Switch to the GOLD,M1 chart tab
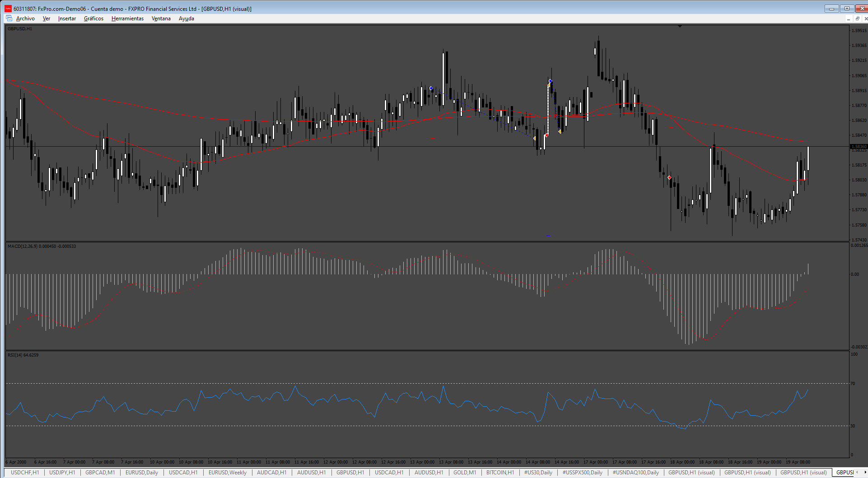The height and width of the screenshot is (478, 868). coord(465,473)
